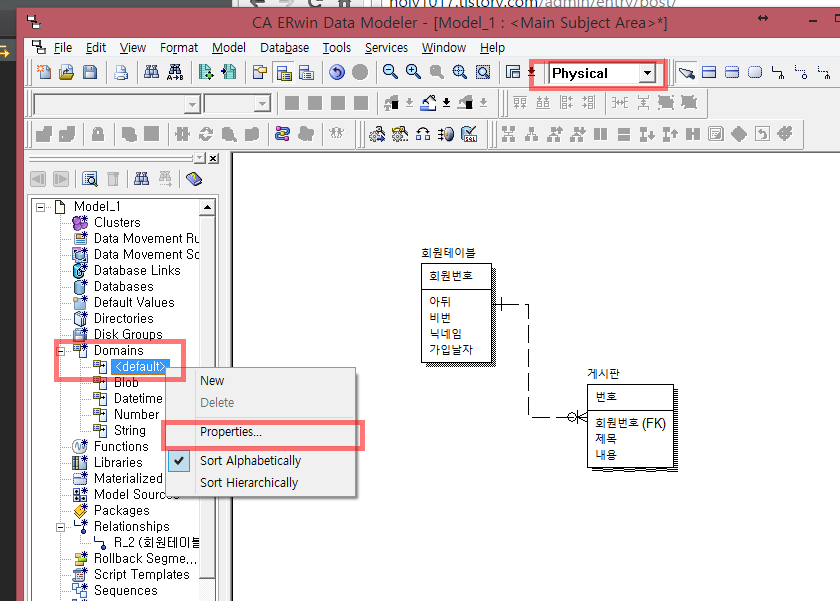Image resolution: width=840 pixels, height=601 pixels.
Task: Select the Number domain
Action: [x=136, y=415]
